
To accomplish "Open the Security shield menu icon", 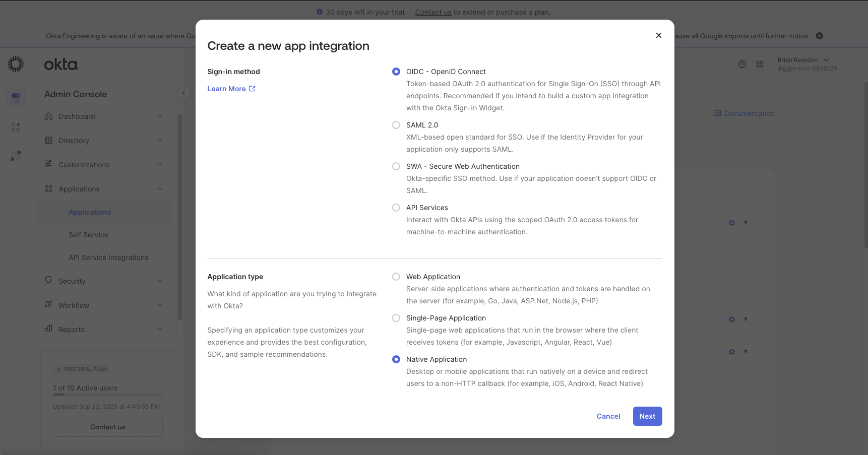I will coord(48,280).
